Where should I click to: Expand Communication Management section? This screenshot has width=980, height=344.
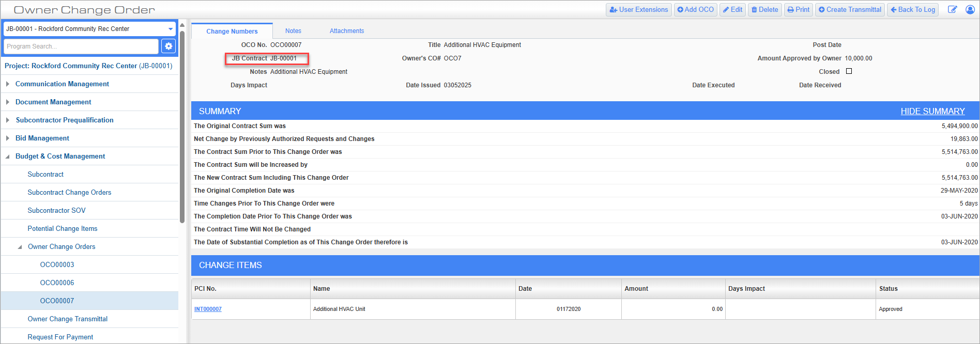pyautogui.click(x=8, y=84)
